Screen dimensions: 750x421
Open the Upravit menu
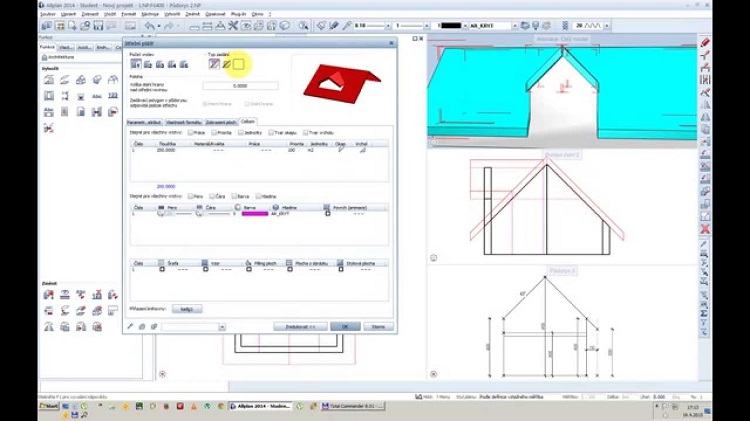click(68, 14)
